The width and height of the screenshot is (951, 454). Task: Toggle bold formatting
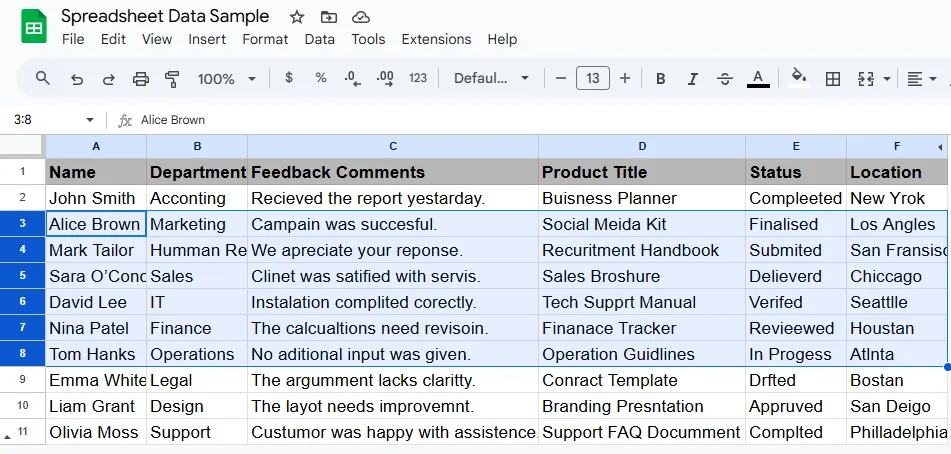660,79
